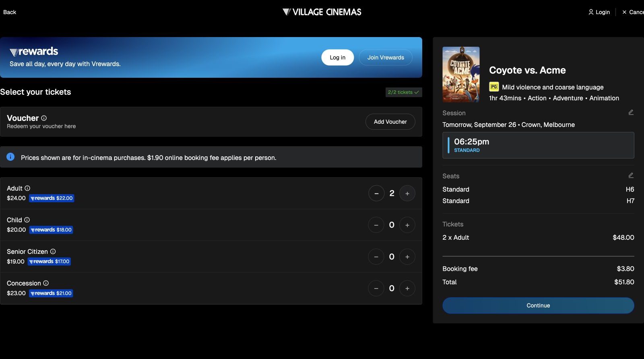The height and width of the screenshot is (359, 644).
Task: Decrease the Concession ticket quantity
Action: 376,288
